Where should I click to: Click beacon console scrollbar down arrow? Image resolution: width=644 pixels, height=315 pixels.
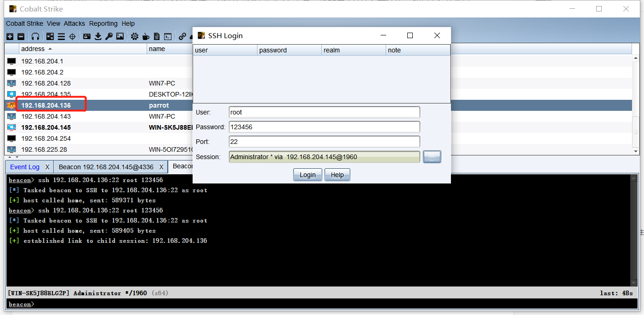[x=634, y=283]
